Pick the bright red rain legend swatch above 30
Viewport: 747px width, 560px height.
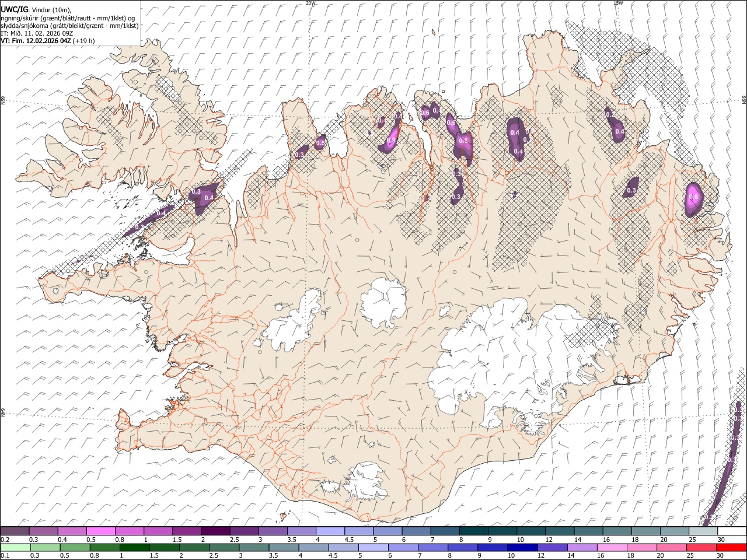(x=731, y=547)
